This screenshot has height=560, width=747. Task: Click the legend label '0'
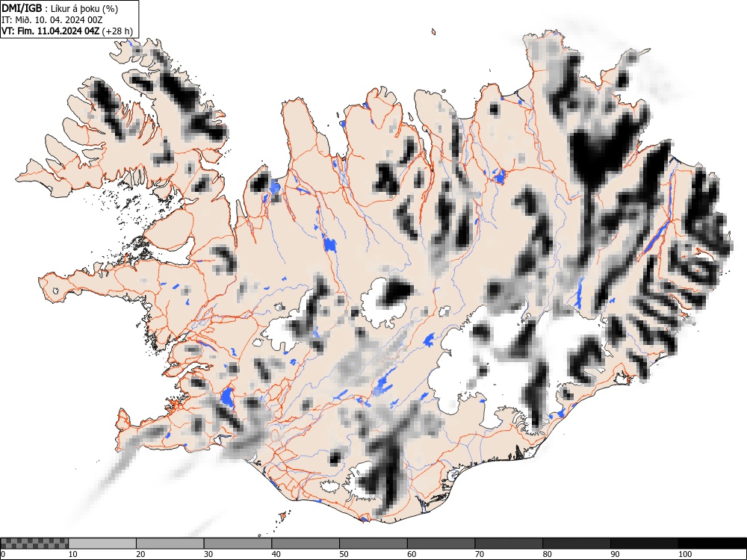pyautogui.click(x=2, y=554)
